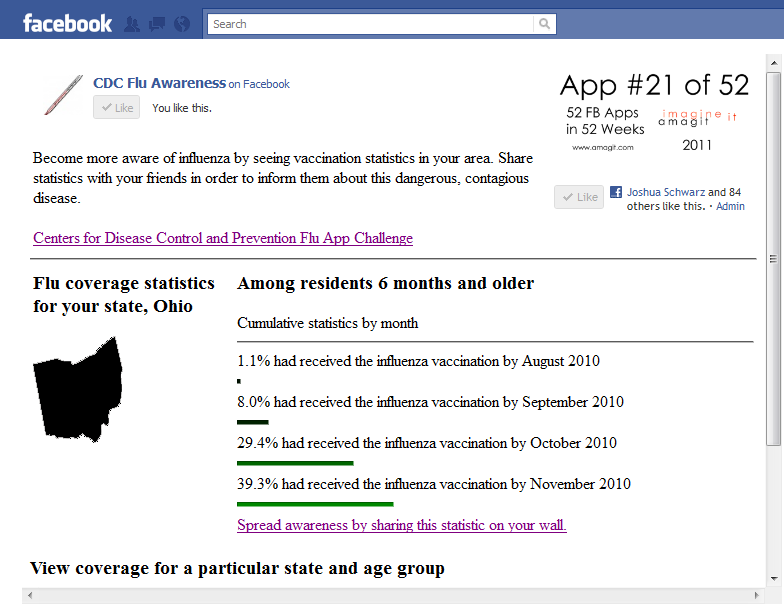Screen dimensions: 784x611
Task: Click the 'on Facebook' text after page title
Action: tap(259, 84)
